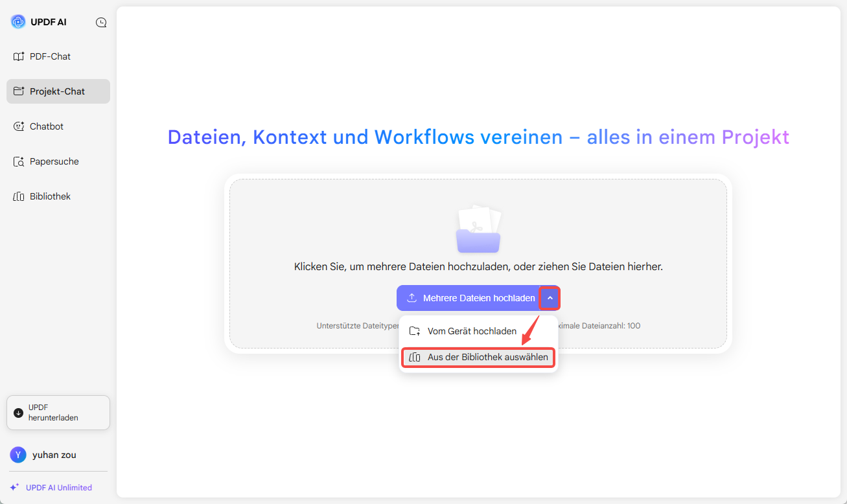Click the folder-upload icon beside Vom Gerät hochladen
This screenshot has width=847, height=504.
[415, 331]
